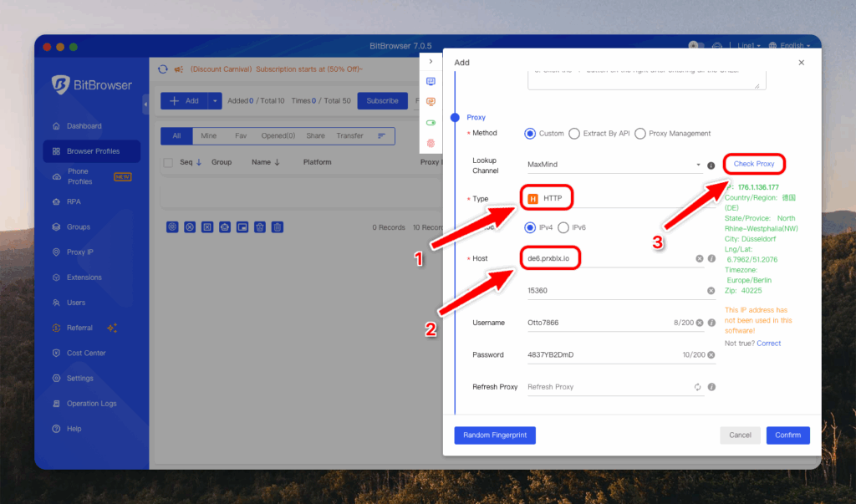
Task: Sort by the Name column arrow
Action: pos(277,162)
